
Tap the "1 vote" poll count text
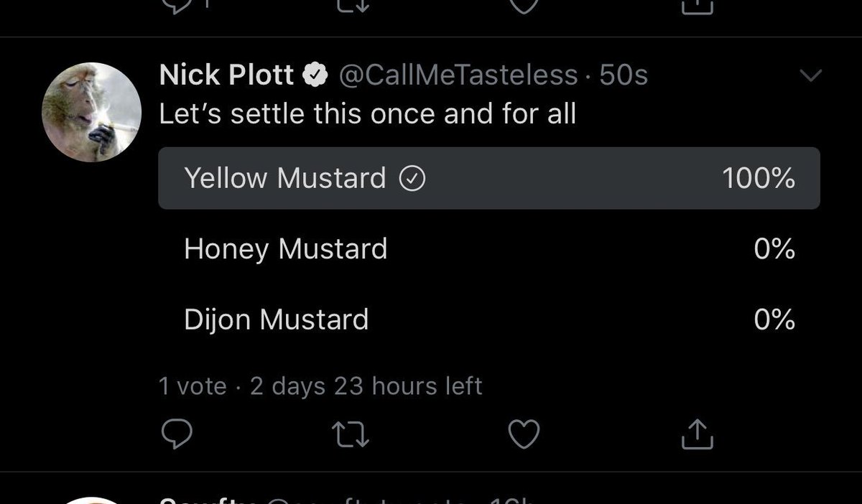pyautogui.click(x=192, y=386)
